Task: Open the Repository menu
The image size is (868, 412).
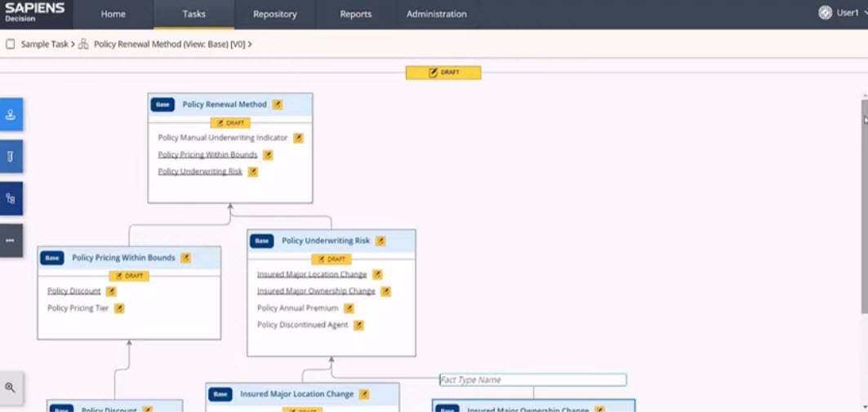Action: 274,14
